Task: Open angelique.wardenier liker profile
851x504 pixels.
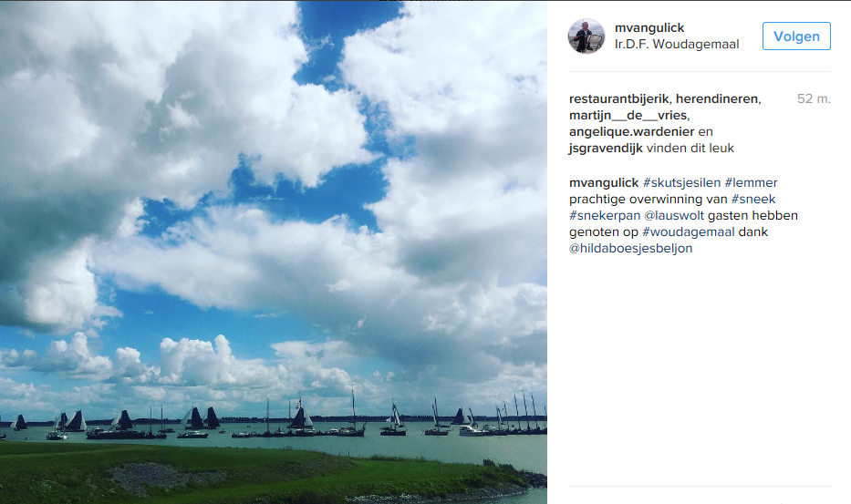Action: pos(632,131)
